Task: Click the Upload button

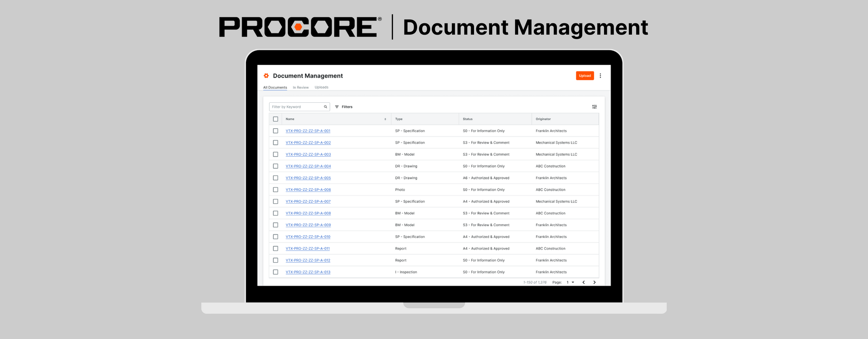Action: [x=585, y=76]
